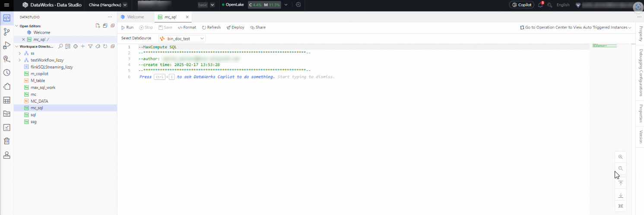Open the Property side tab
Viewport: 644px width, 215px height.
pos(640,33)
